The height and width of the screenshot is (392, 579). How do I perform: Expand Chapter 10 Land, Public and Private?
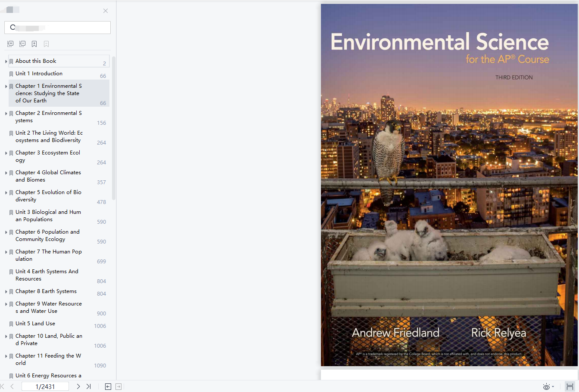[x=6, y=336]
